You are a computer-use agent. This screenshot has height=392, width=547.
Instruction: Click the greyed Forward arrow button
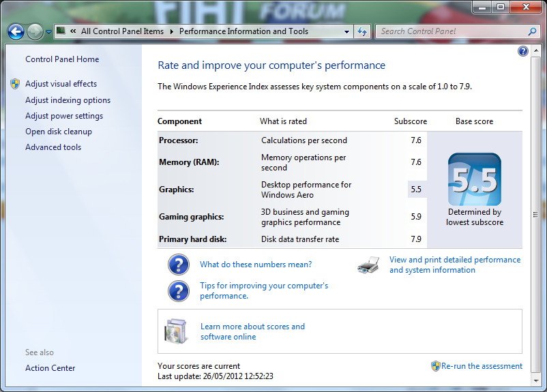35,32
